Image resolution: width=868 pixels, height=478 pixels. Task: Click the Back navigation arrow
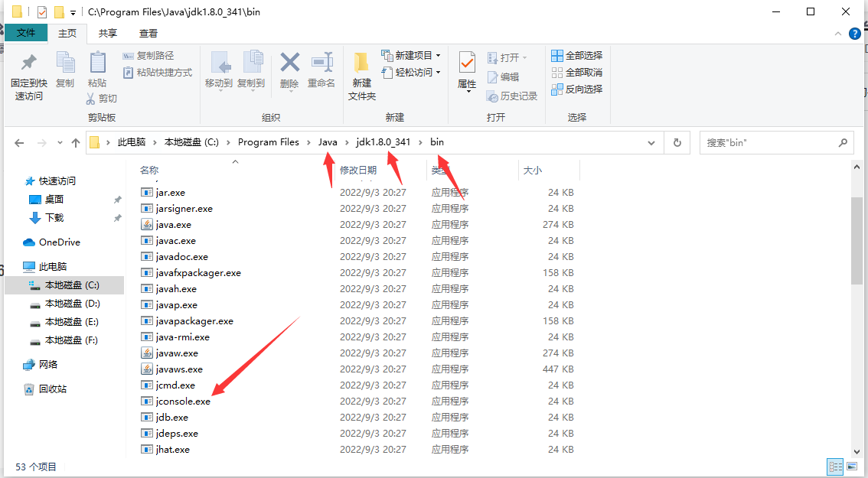[x=19, y=143]
